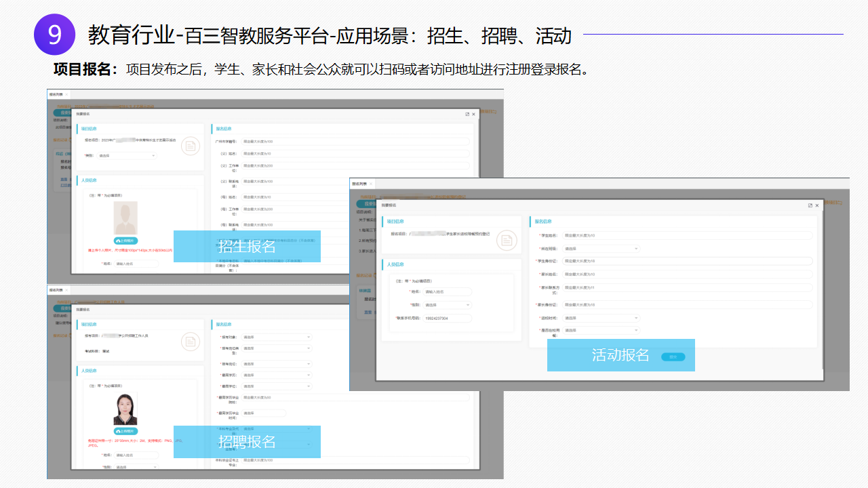Click 最高学历毕业时间 picker in recruitment form
This screenshot has width=868, height=488.
pos(264,413)
